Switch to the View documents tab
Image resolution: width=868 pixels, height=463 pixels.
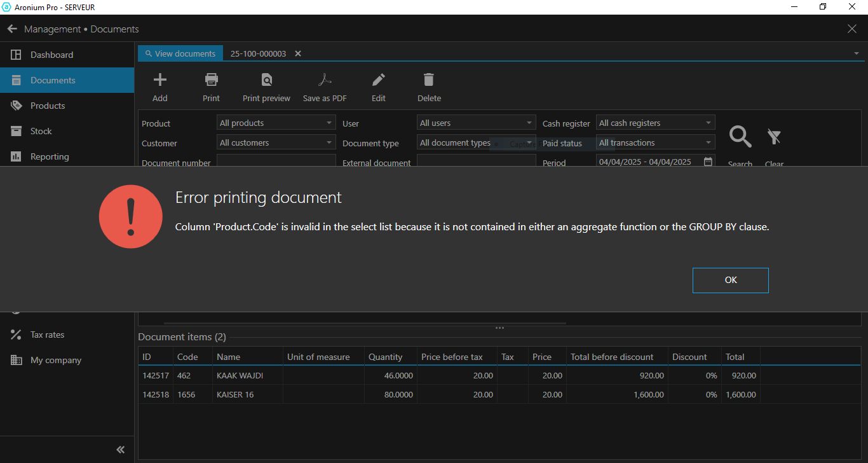coord(180,54)
